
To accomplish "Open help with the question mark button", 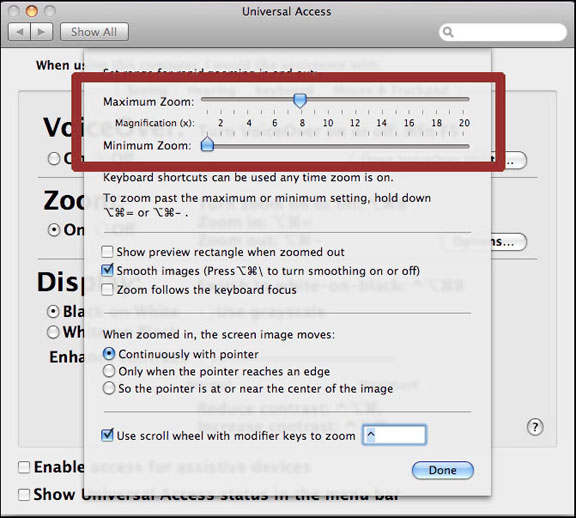I will pyautogui.click(x=535, y=427).
